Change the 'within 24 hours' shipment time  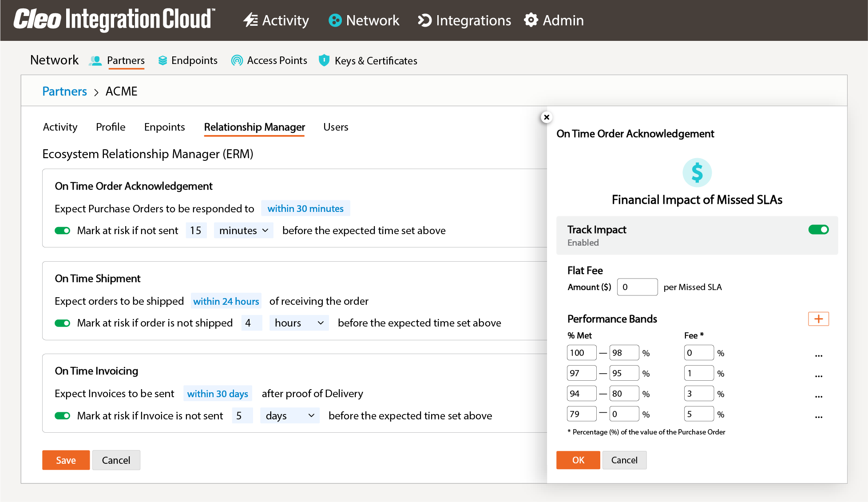[226, 301]
